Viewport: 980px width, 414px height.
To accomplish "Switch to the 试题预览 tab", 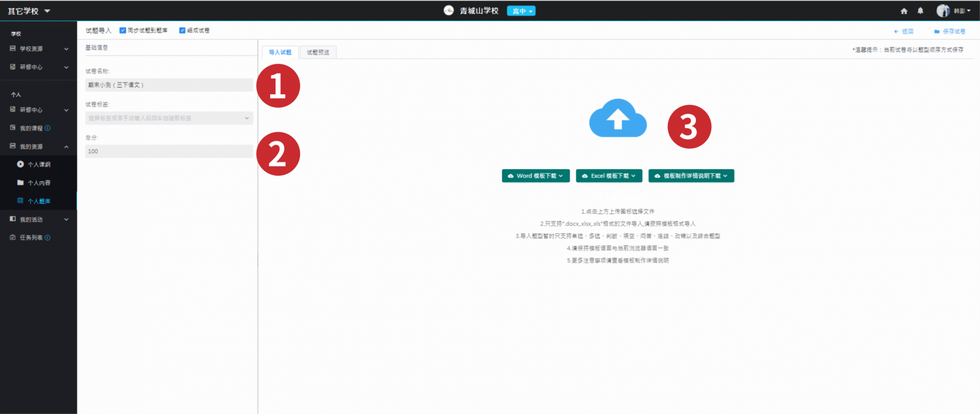I will coord(318,53).
